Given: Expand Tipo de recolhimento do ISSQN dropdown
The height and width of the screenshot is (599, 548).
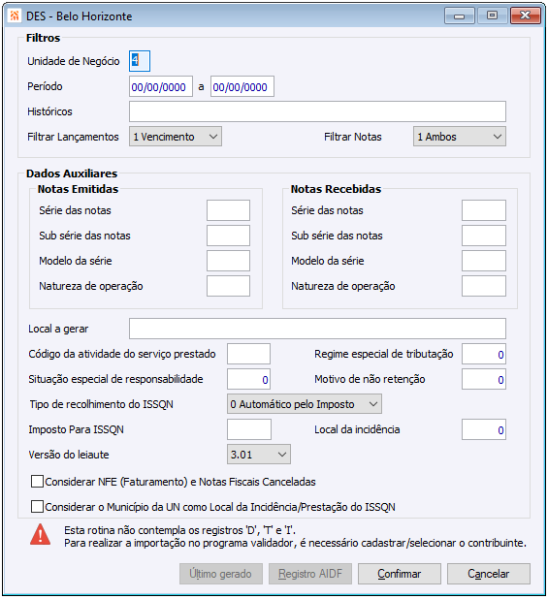Looking at the screenshot, I should [304, 404].
